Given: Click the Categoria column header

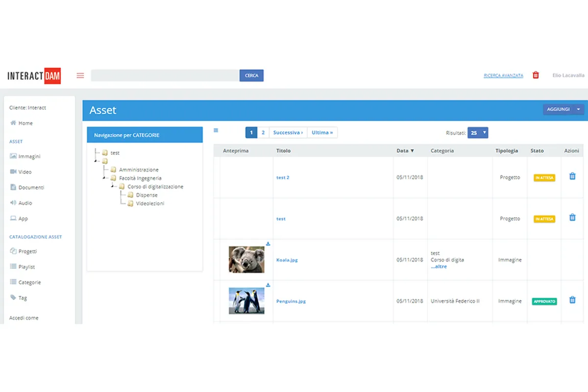Looking at the screenshot, I should 442,151.
